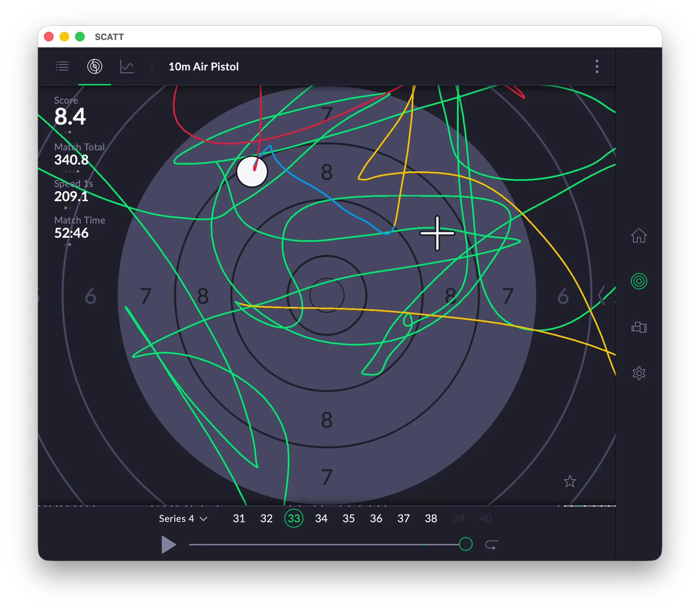Switch to the target tab at top

[x=94, y=66]
